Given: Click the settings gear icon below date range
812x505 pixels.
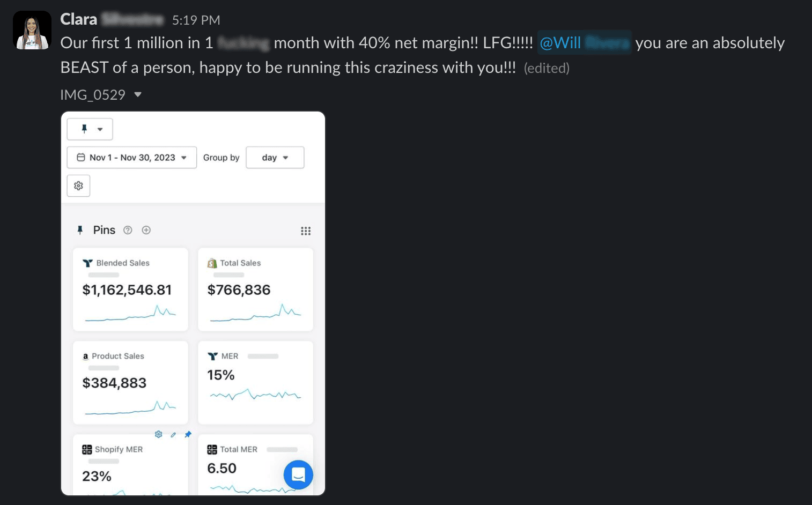Looking at the screenshot, I should [78, 186].
